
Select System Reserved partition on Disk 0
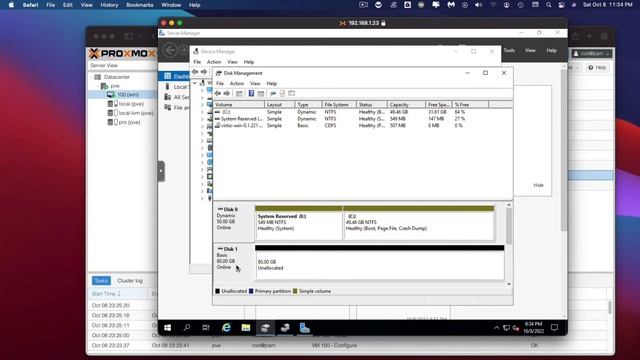[x=298, y=223]
